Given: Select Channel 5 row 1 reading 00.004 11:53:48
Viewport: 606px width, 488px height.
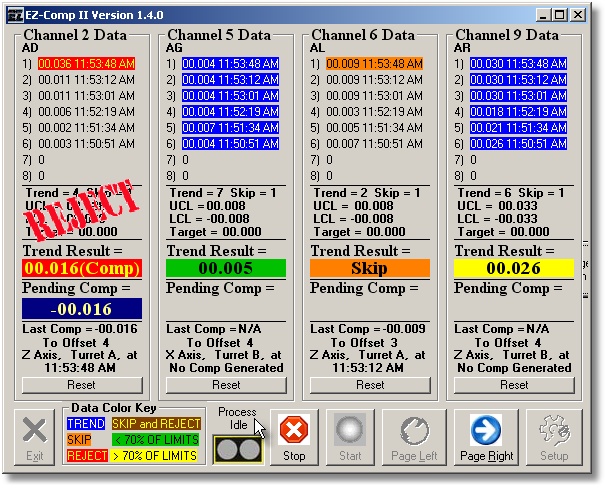Looking at the screenshot, I should point(230,64).
